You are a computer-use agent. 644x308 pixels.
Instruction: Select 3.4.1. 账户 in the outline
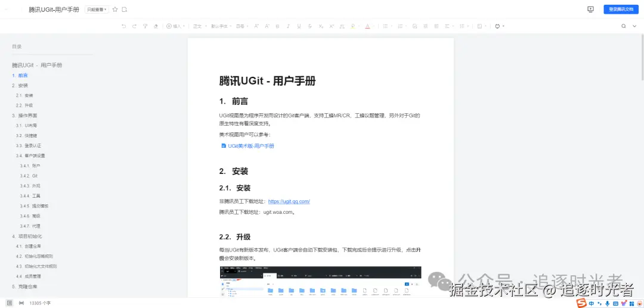[x=30, y=166]
